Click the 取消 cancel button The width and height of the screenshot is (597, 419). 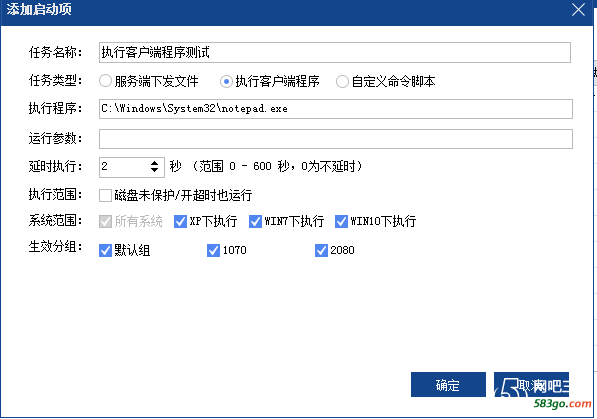(532, 385)
